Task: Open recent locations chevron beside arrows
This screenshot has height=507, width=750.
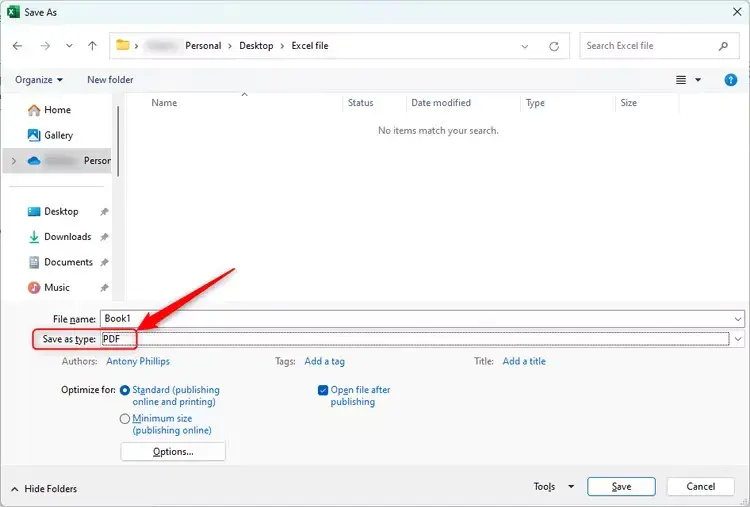Action: [x=69, y=46]
